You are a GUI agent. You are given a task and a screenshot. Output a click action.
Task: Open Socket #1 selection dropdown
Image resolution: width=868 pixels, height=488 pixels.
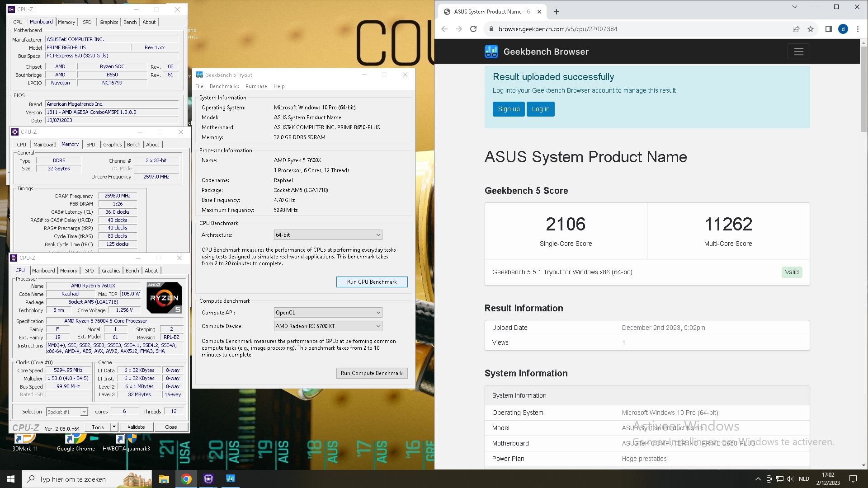[x=67, y=412]
